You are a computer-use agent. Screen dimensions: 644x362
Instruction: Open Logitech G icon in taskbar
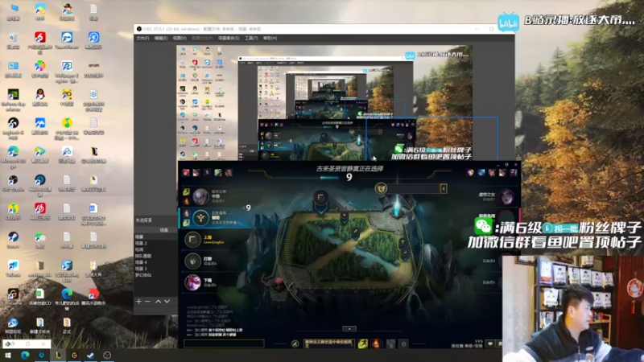pos(74,356)
